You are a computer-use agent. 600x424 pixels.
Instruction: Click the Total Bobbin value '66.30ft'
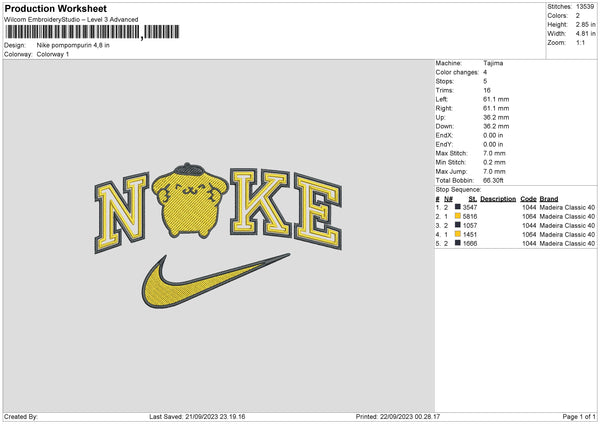point(494,180)
